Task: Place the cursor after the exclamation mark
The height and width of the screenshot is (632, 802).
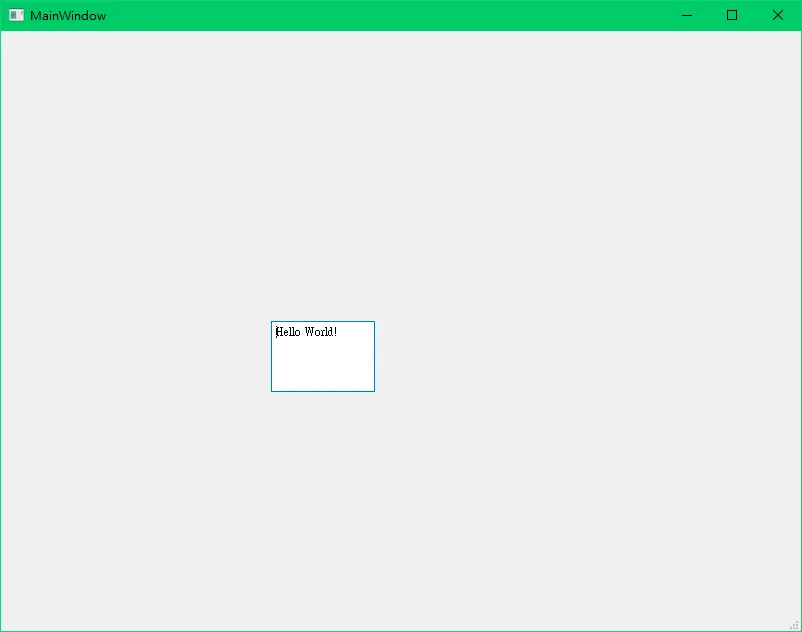Action: click(x=339, y=332)
